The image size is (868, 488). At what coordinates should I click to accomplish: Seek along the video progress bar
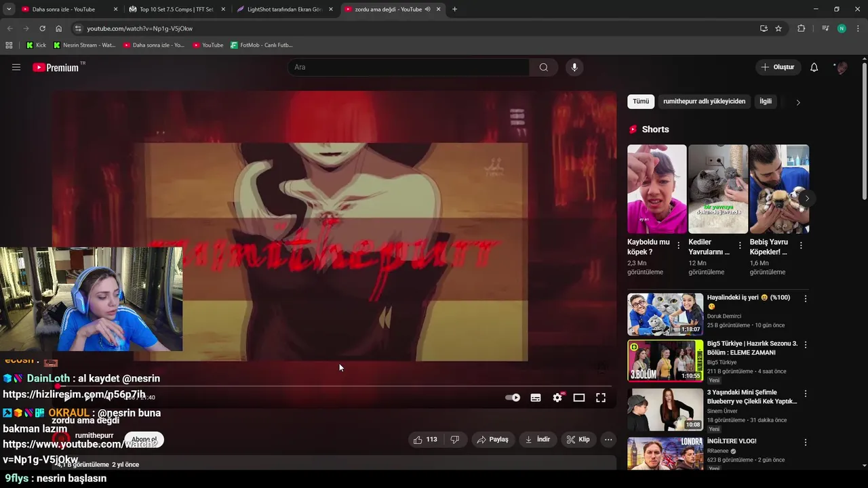pos(334,386)
